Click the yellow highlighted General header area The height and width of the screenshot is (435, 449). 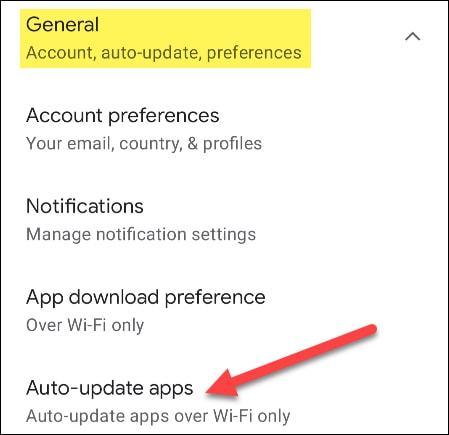[165, 38]
